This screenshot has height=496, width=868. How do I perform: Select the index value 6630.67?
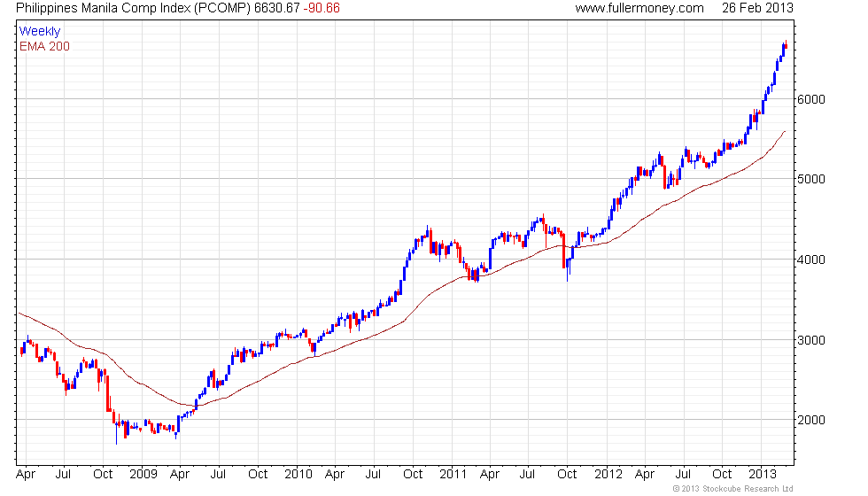click(276, 8)
